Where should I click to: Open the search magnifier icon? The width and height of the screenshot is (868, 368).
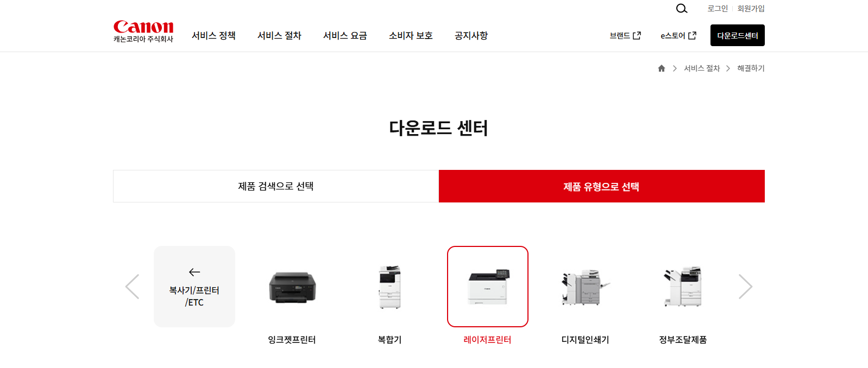click(682, 9)
